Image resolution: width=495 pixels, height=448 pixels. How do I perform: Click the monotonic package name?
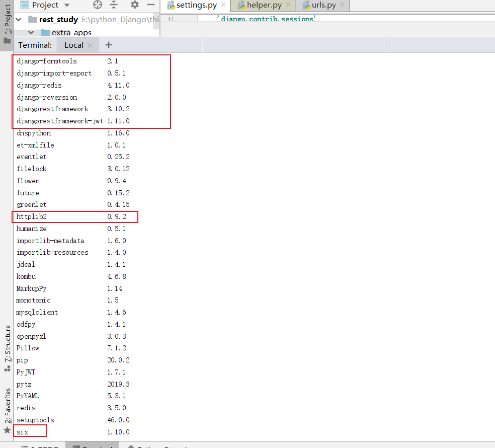[34, 300]
